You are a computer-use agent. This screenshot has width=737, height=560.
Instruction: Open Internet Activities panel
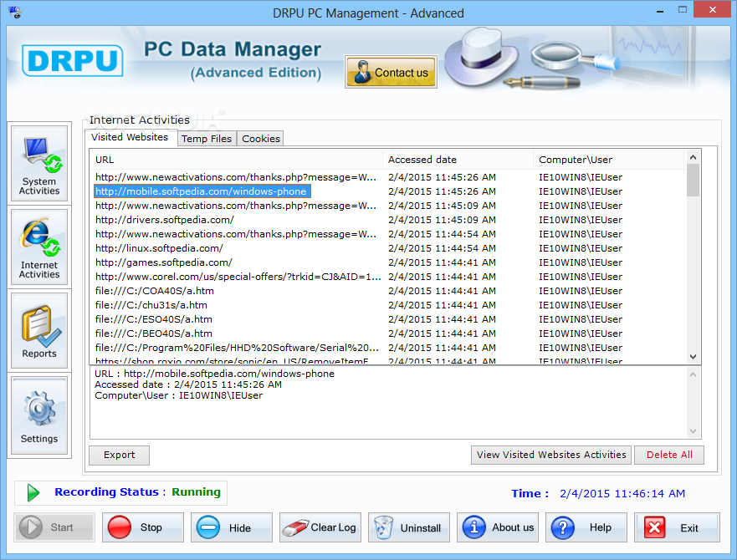click(x=39, y=247)
